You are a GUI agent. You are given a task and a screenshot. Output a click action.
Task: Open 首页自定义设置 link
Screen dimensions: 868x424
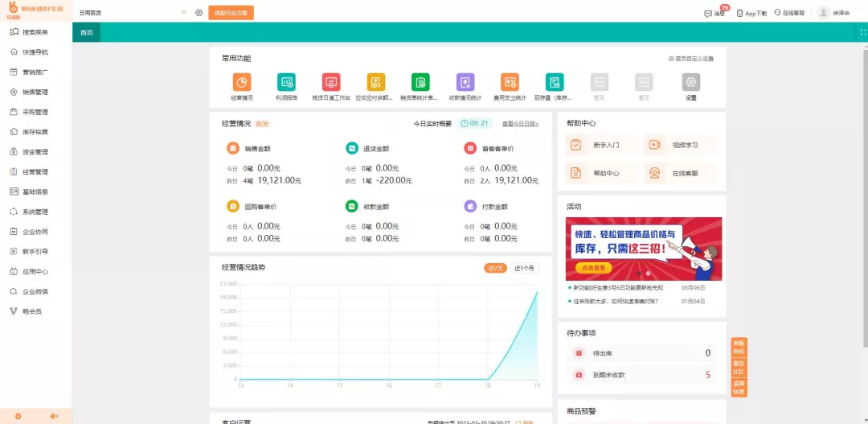click(691, 59)
